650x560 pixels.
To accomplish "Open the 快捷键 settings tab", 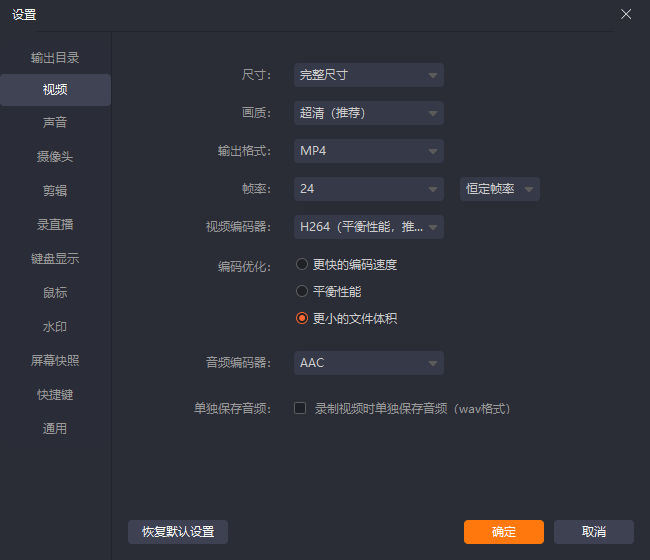I will [55, 395].
